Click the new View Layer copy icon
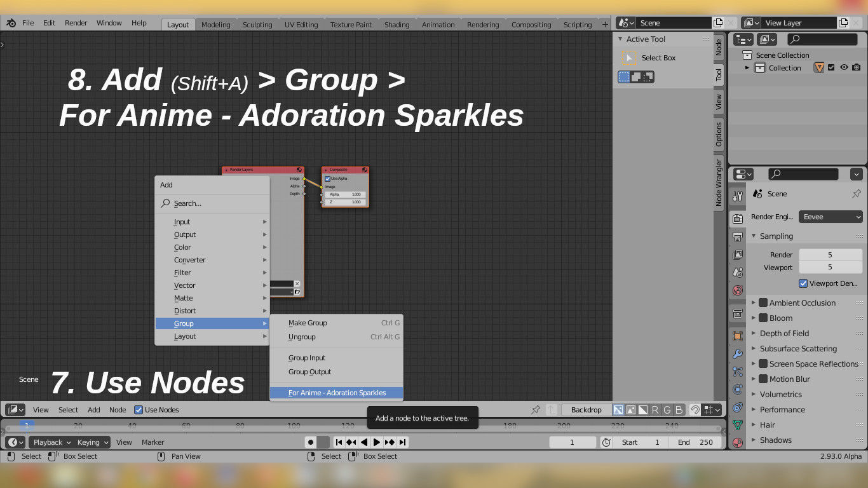Viewport: 868px width, 488px height. [x=843, y=23]
